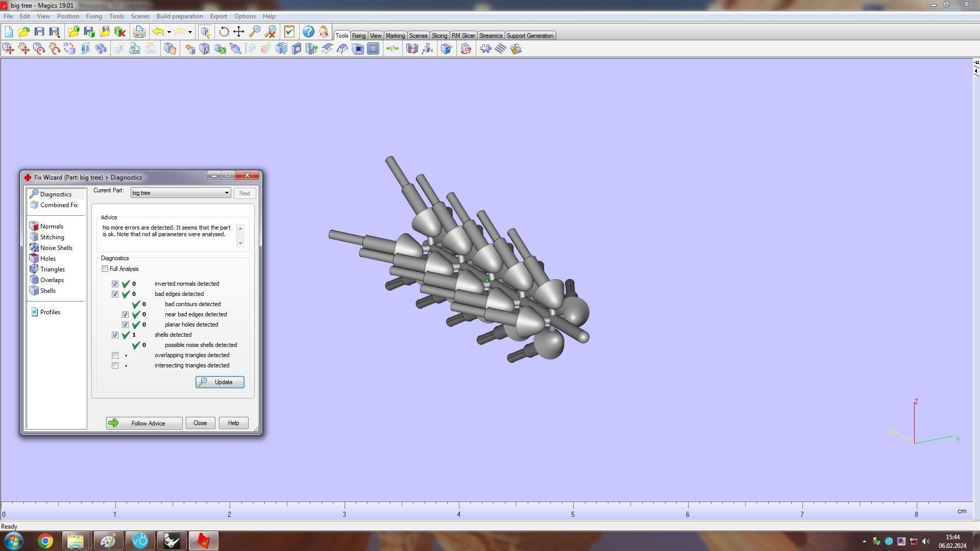This screenshot has width=980, height=551.
Task: Expand the Undo history dropdown arrow
Action: (169, 32)
